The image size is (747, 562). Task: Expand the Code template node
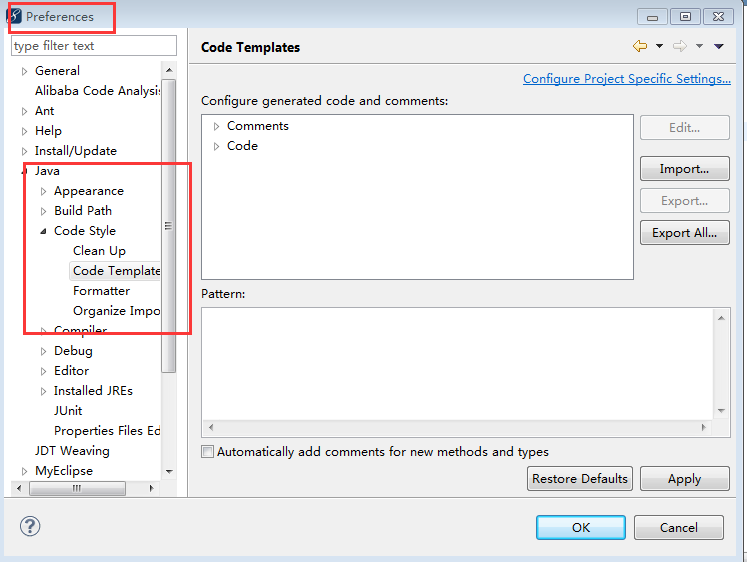[x=216, y=146]
